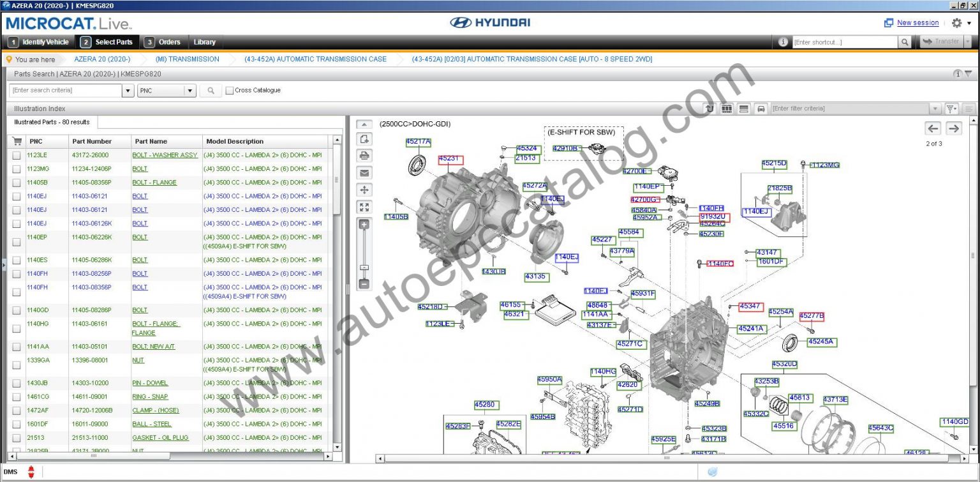The height and width of the screenshot is (482, 980).
Task: Go to previous illustration with left arrow
Action: 933,128
